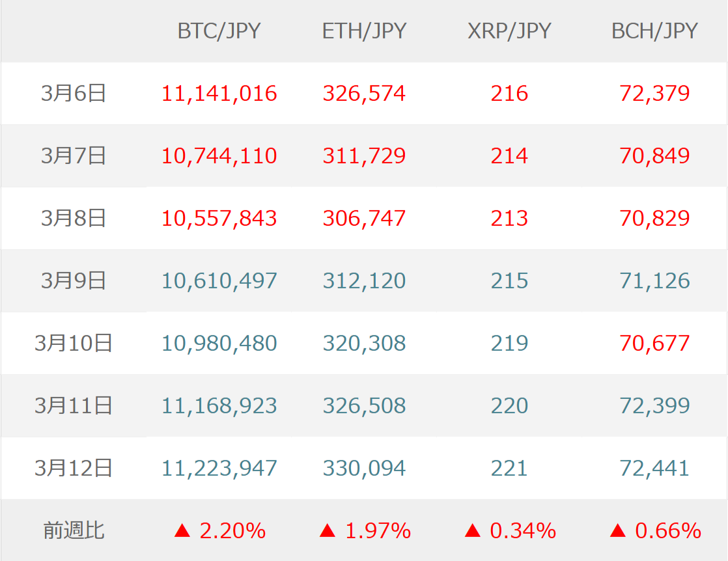
Task: Click the red triangle beside 0.34%
Action: 473,532
